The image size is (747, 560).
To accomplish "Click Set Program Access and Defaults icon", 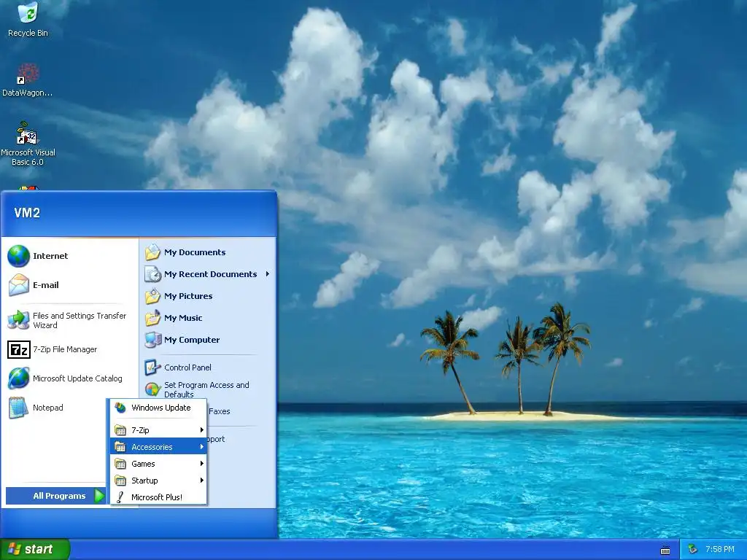I will pos(152,389).
